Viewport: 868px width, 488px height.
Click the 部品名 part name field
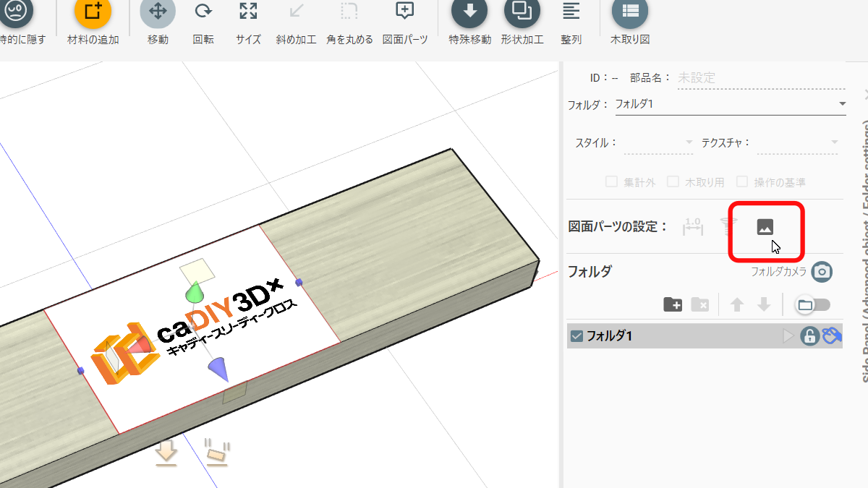click(762, 78)
